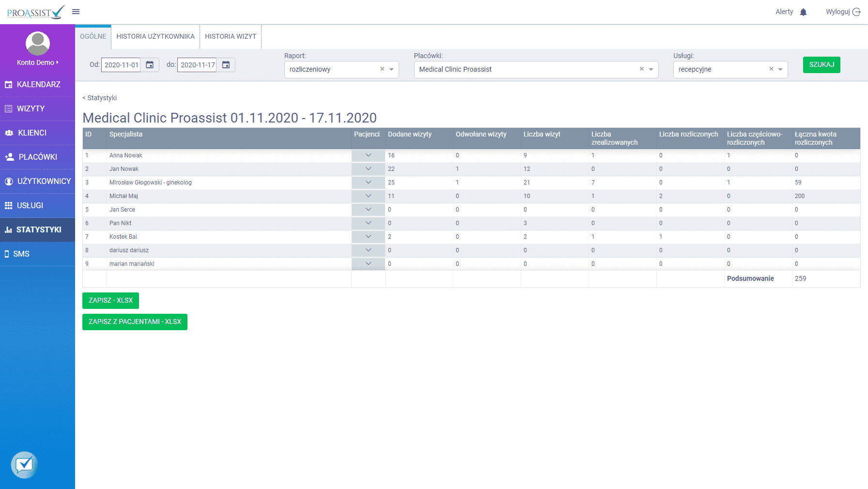Go back via Statystyki breadcrumb link
This screenshot has height=489, width=868.
(x=100, y=98)
